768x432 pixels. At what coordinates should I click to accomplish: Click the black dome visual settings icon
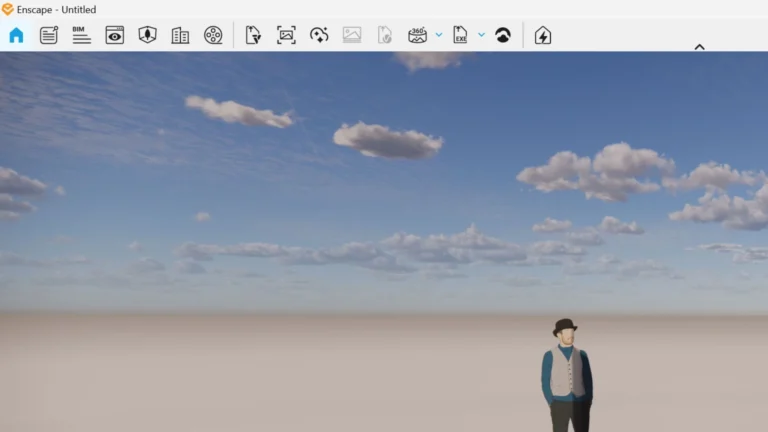click(x=503, y=35)
